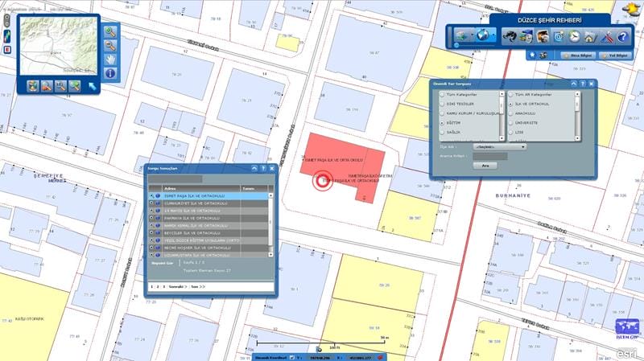This screenshot has width=644, height=361.
Task: Click the orange magnifier tool below overview map
Action: 47,86
